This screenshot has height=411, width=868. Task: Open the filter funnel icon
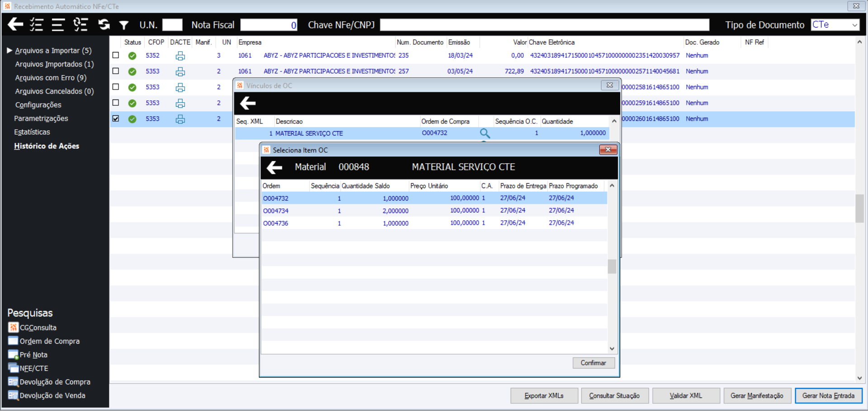tap(124, 25)
